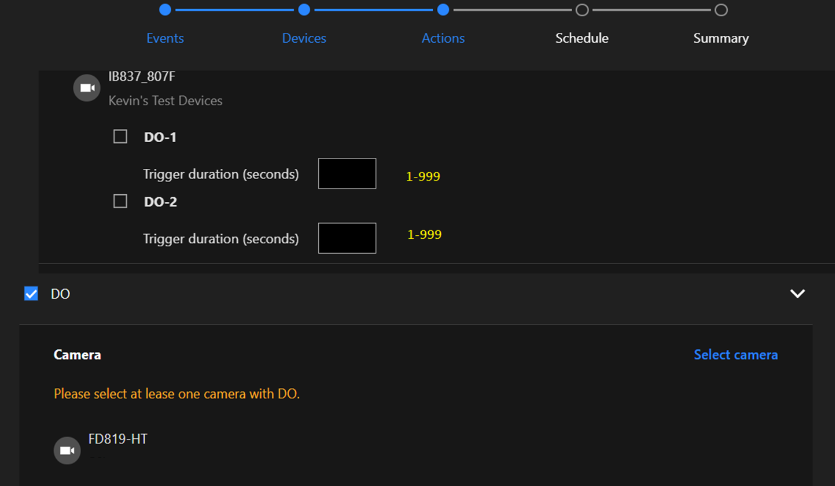Enable the DO-2 checkbox
This screenshot has height=486, width=835.
(121, 201)
